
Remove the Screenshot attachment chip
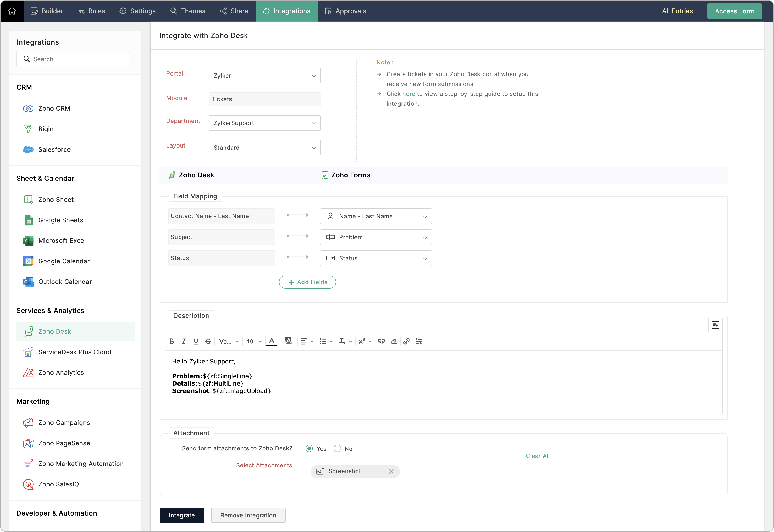pyautogui.click(x=391, y=471)
